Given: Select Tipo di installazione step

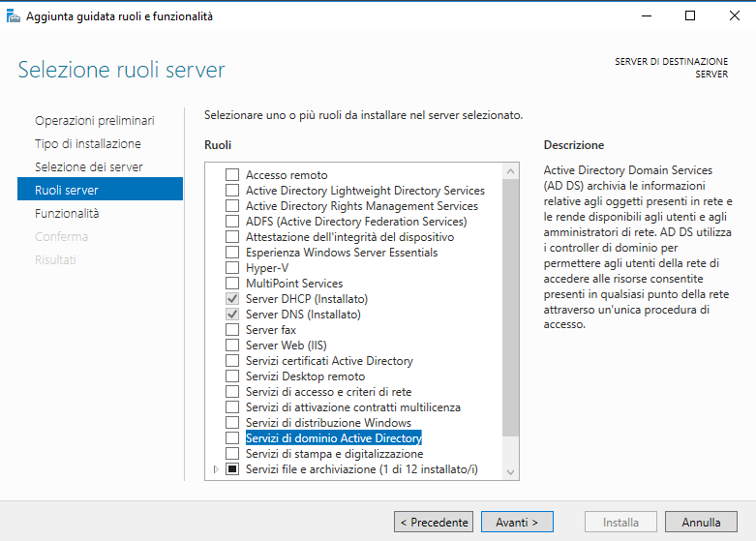Looking at the screenshot, I should 88,143.
